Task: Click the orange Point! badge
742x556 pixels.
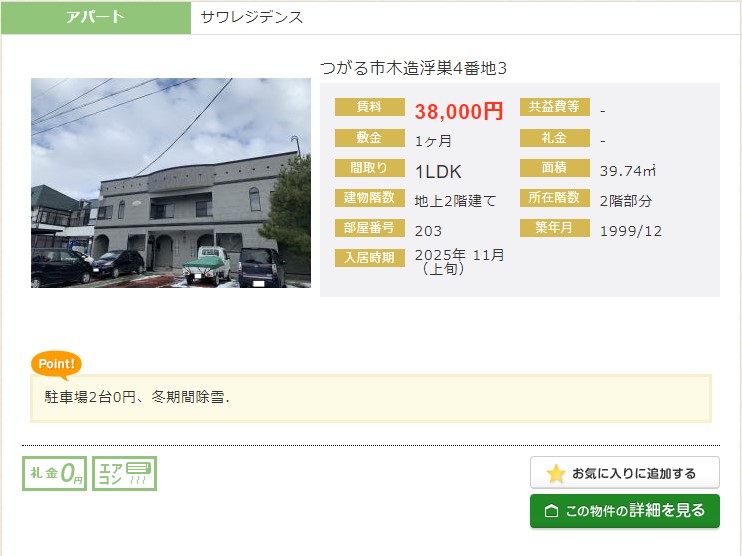Action: click(56, 365)
